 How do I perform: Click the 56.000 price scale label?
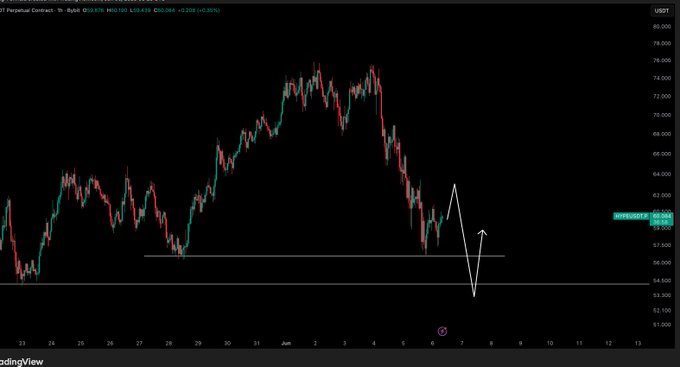coord(662,263)
